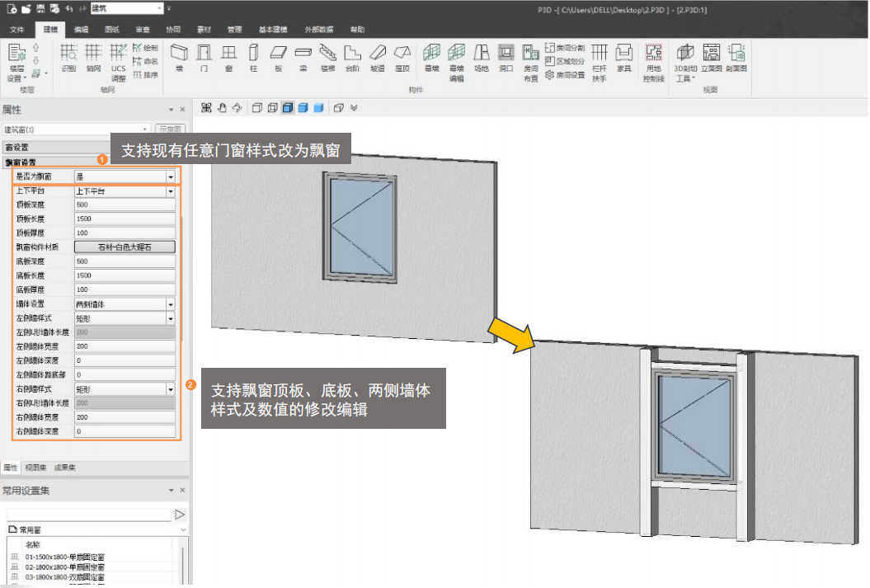870x588 pixels.
Task: Switch to the 编辑 ribbon tab
Action: (x=81, y=30)
